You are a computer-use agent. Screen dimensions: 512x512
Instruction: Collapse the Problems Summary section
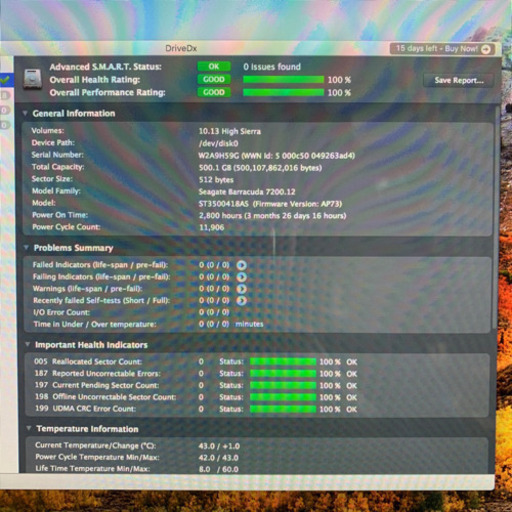click(26, 247)
